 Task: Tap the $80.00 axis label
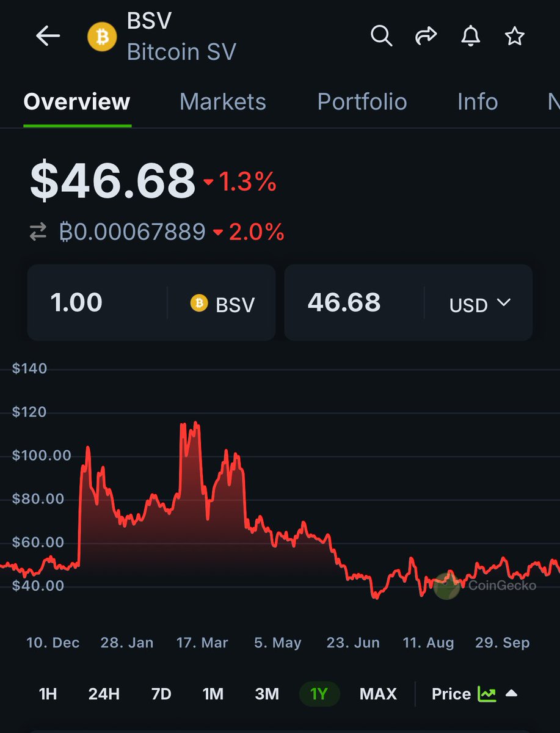point(38,499)
